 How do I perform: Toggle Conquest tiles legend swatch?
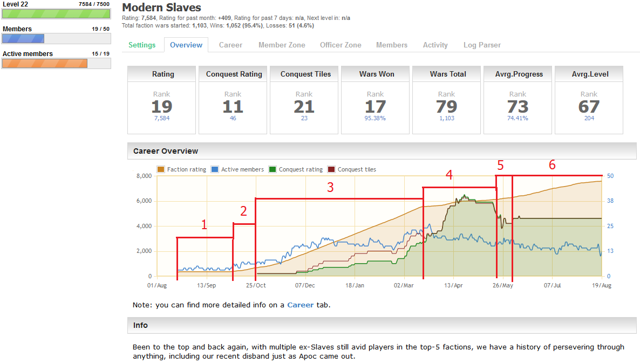[331, 169]
